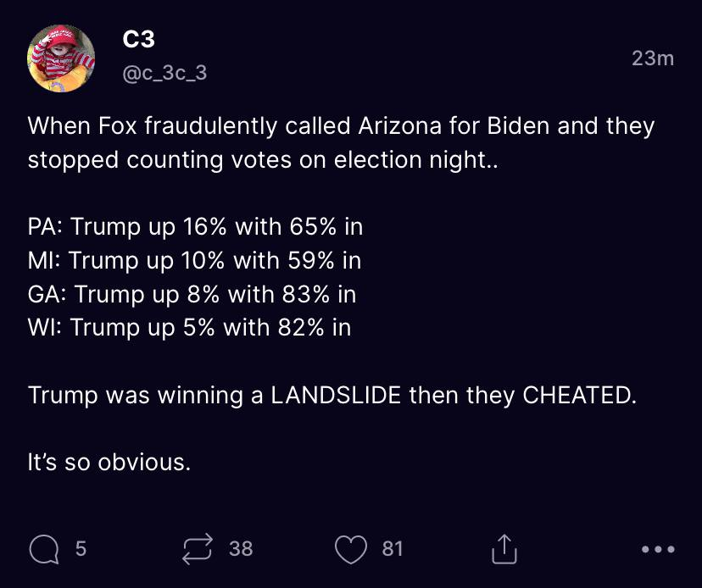Click the reply count 5

[81, 549]
